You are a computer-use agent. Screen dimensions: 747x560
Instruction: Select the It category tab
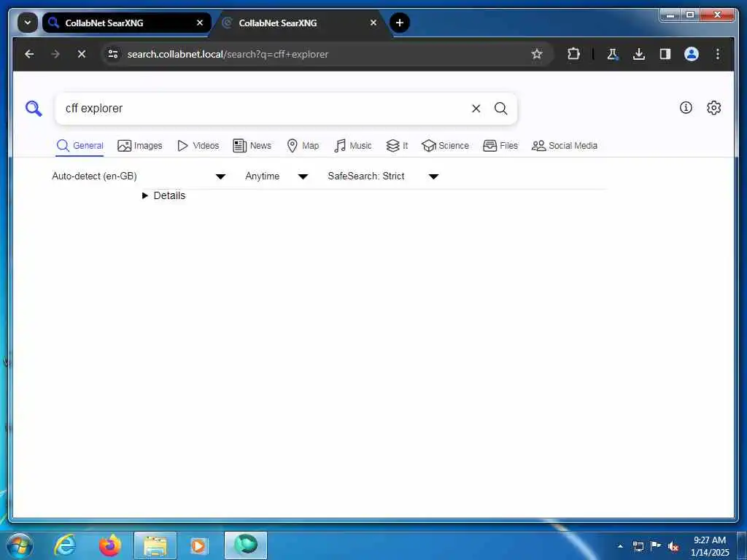pos(397,146)
